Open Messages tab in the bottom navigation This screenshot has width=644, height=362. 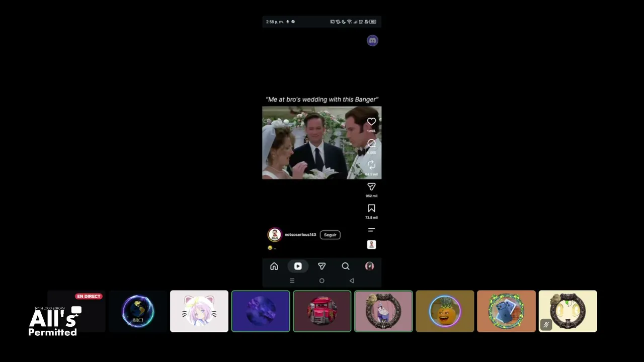click(321, 266)
